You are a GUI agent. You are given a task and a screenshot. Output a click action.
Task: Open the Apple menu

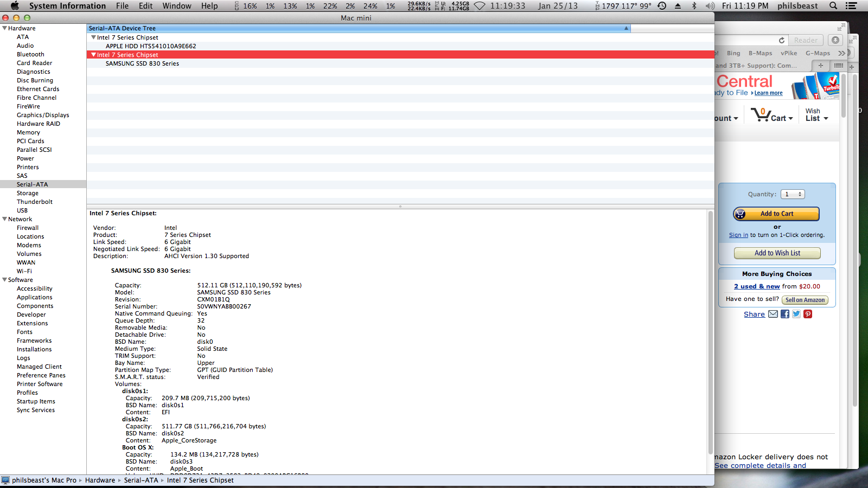coord(15,5)
